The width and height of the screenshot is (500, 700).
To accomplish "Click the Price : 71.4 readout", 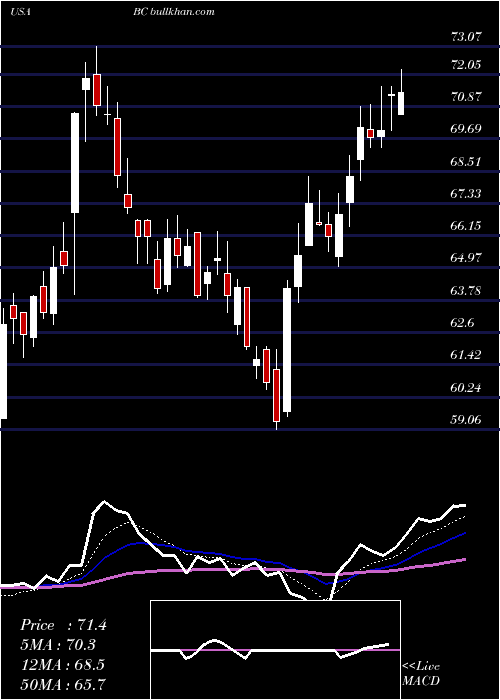I will [x=63, y=625].
